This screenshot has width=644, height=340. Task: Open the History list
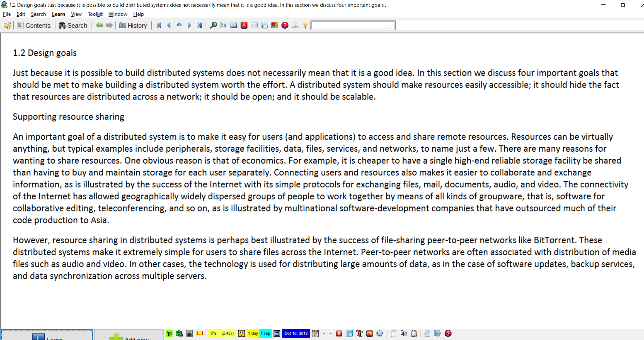[133, 25]
